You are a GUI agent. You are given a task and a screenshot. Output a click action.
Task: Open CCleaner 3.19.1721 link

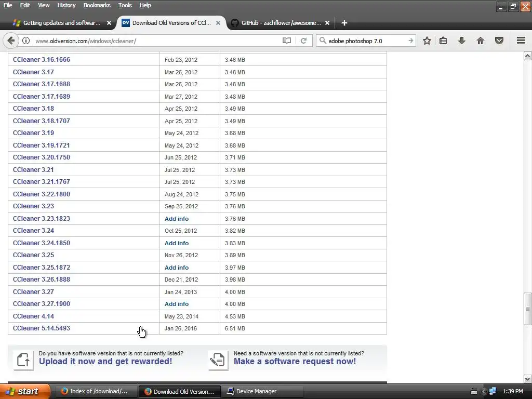point(42,145)
